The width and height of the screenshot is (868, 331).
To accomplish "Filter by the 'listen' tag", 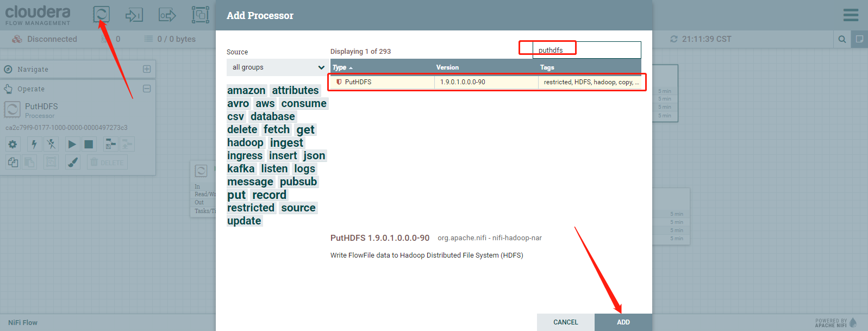I will coord(274,168).
